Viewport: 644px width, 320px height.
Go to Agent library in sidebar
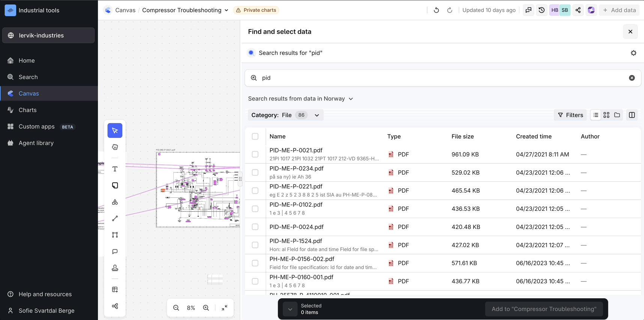[x=36, y=143]
